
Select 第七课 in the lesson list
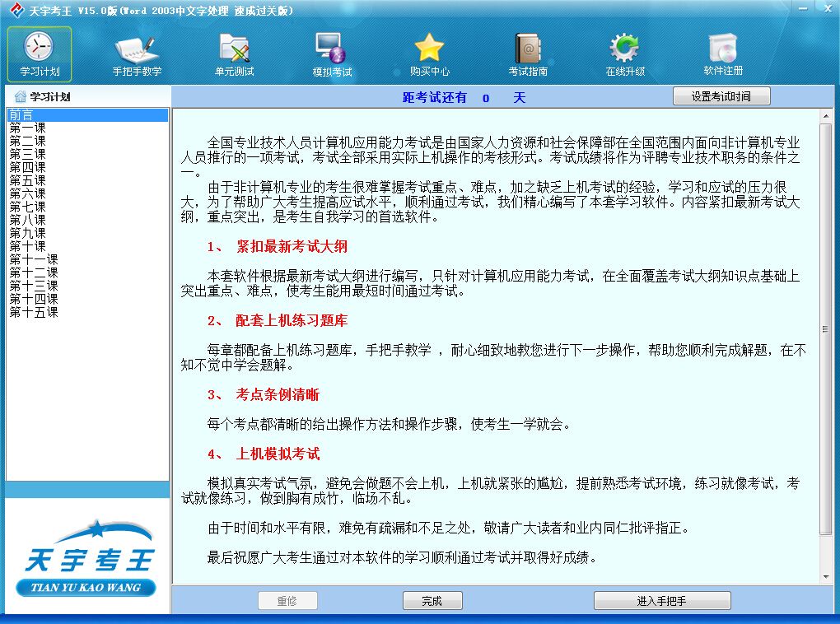click(87, 207)
